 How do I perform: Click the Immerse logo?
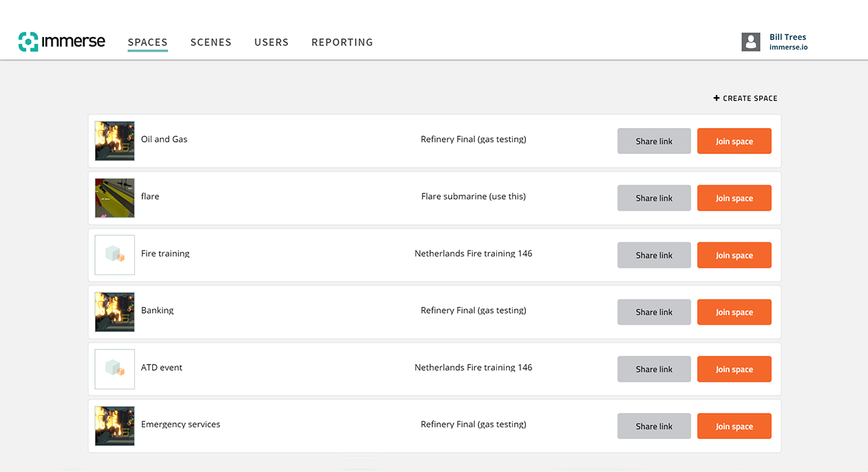(x=62, y=42)
